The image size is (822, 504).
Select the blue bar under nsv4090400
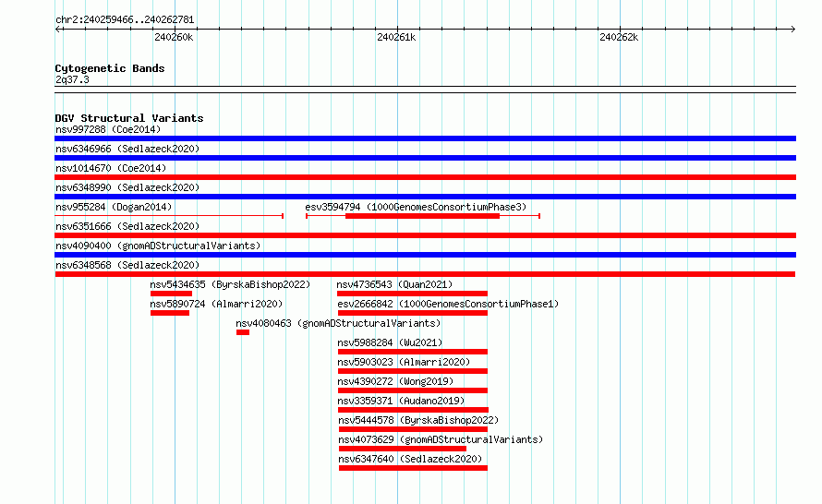tap(425, 255)
